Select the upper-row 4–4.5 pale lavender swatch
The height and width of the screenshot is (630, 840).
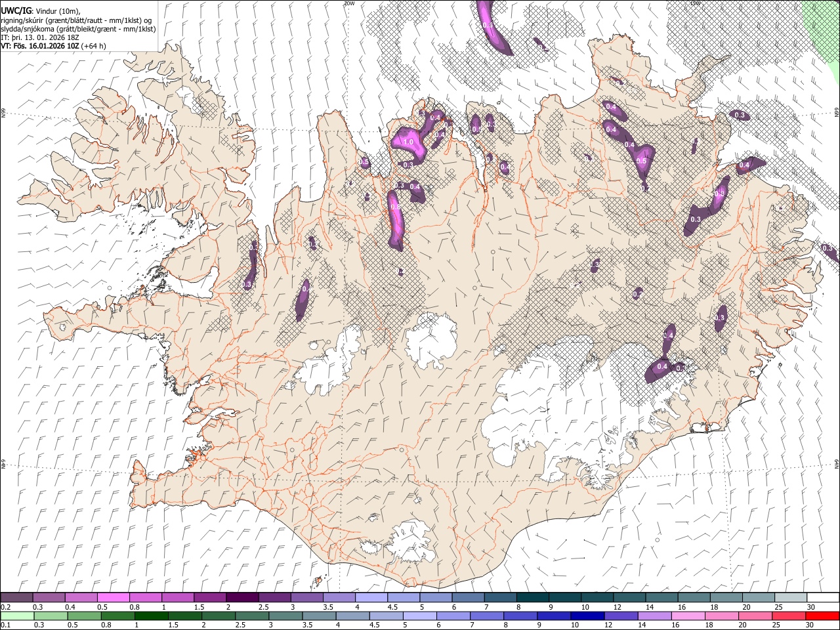point(371,598)
